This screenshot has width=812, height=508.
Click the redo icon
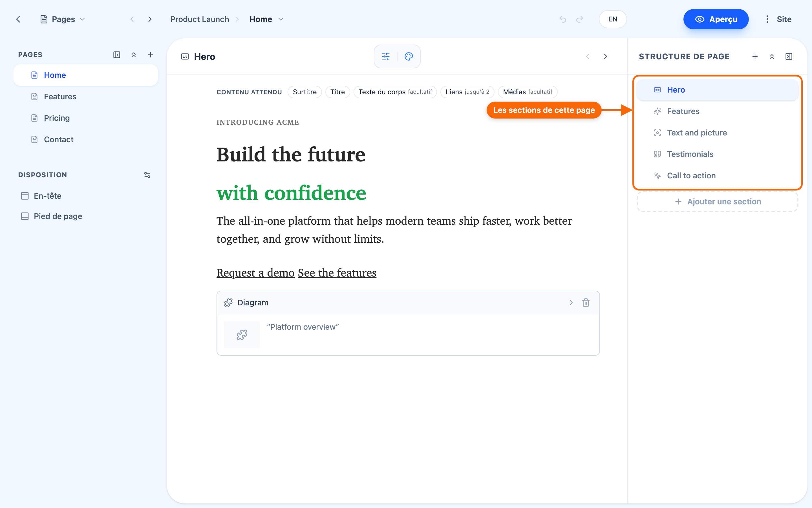pyautogui.click(x=579, y=19)
